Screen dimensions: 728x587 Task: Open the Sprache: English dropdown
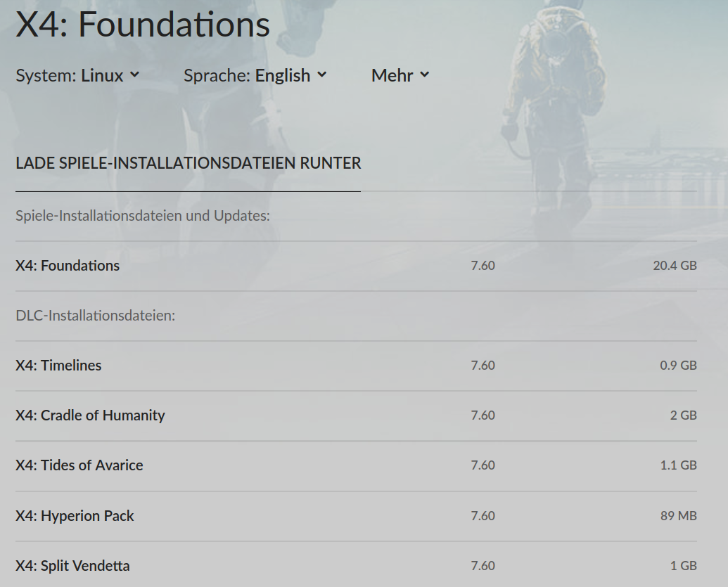255,75
